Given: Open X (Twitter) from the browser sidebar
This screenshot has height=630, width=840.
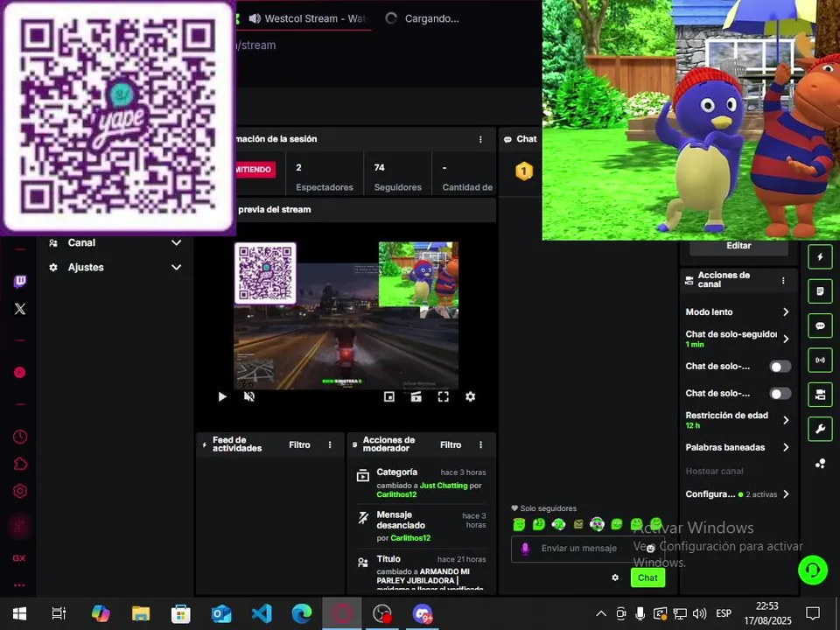Looking at the screenshot, I should (20, 309).
